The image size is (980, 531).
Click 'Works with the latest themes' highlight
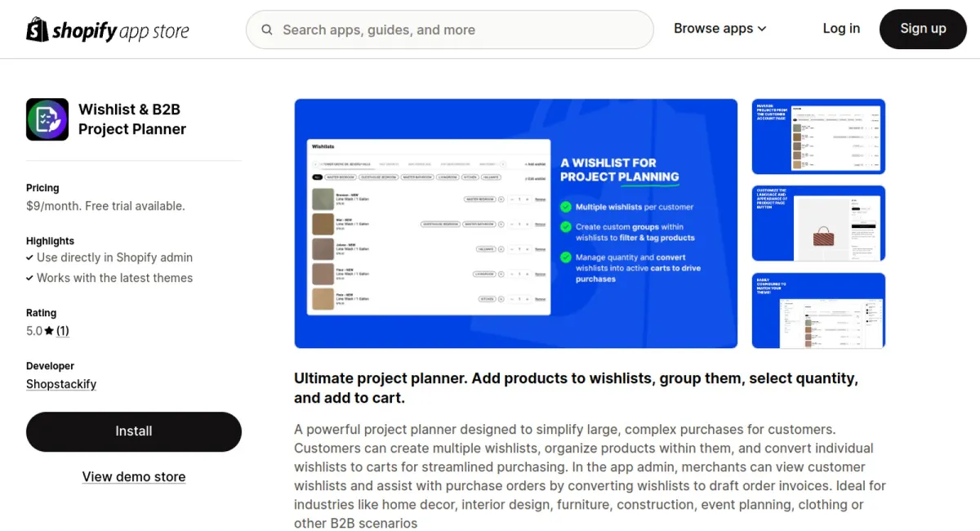[114, 278]
